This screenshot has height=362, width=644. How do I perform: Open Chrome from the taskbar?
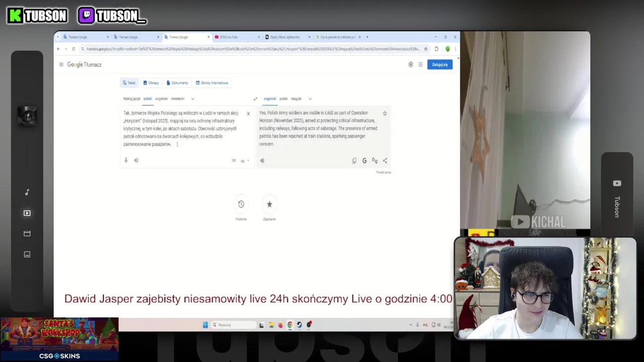290,325
